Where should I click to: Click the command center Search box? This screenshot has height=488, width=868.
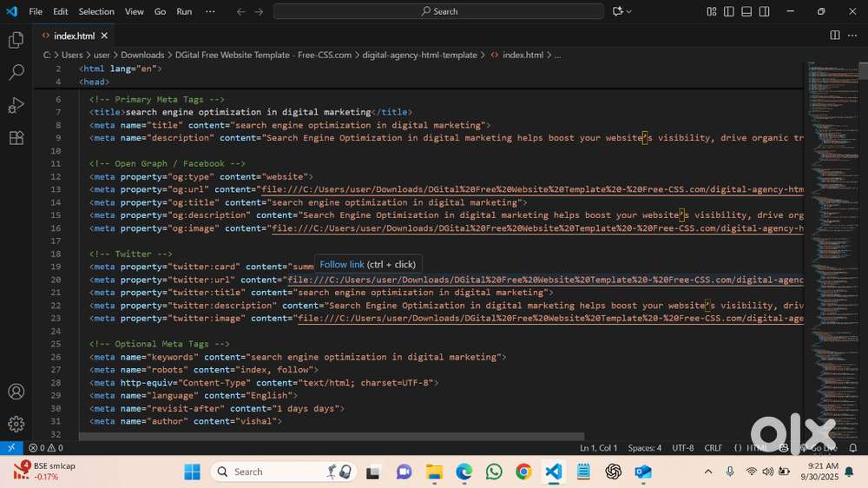pos(438,11)
